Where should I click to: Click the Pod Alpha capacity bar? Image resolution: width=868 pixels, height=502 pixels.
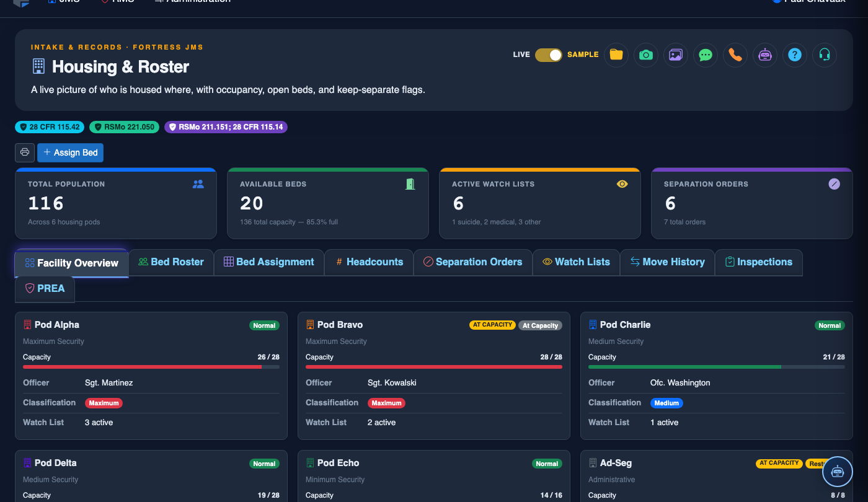click(151, 367)
